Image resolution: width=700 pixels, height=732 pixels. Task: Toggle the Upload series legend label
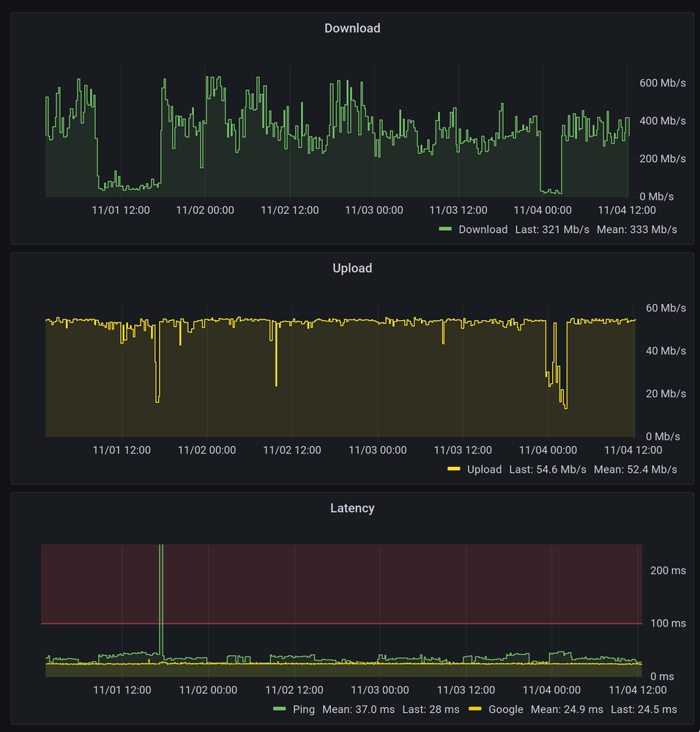pyautogui.click(x=484, y=469)
